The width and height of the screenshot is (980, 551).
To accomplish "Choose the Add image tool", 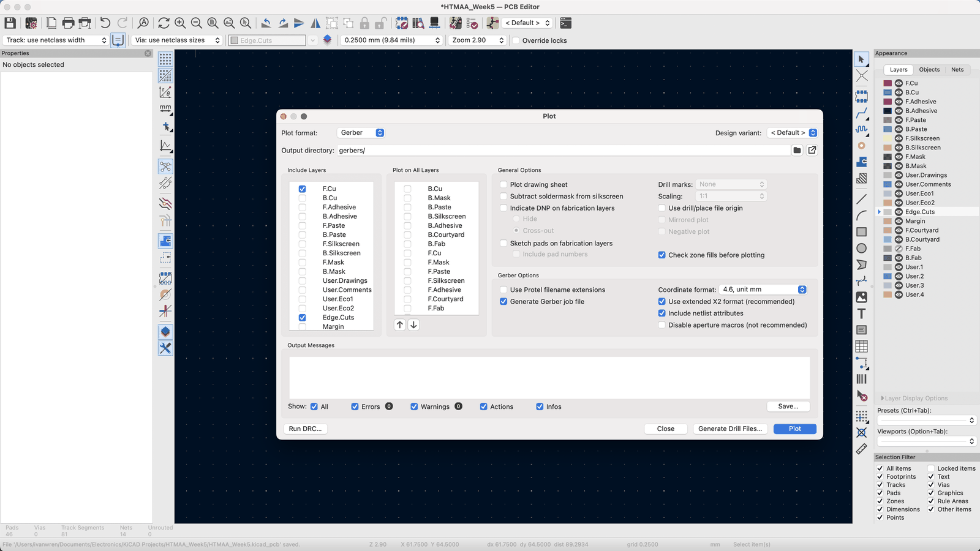I will pos(862,297).
